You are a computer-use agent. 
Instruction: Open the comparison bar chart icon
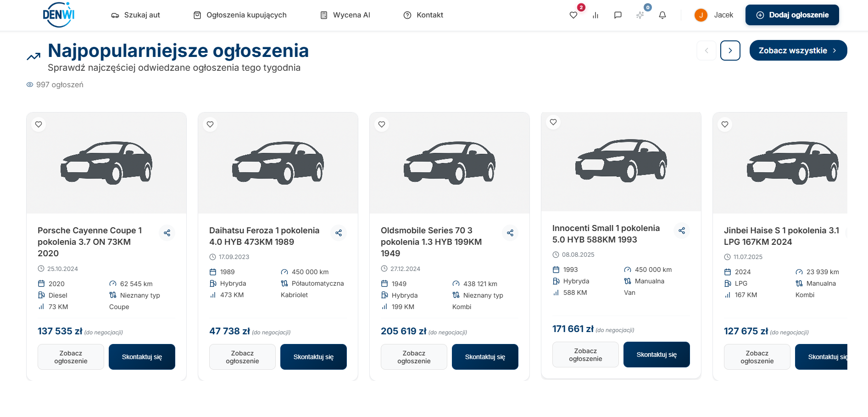pos(595,15)
